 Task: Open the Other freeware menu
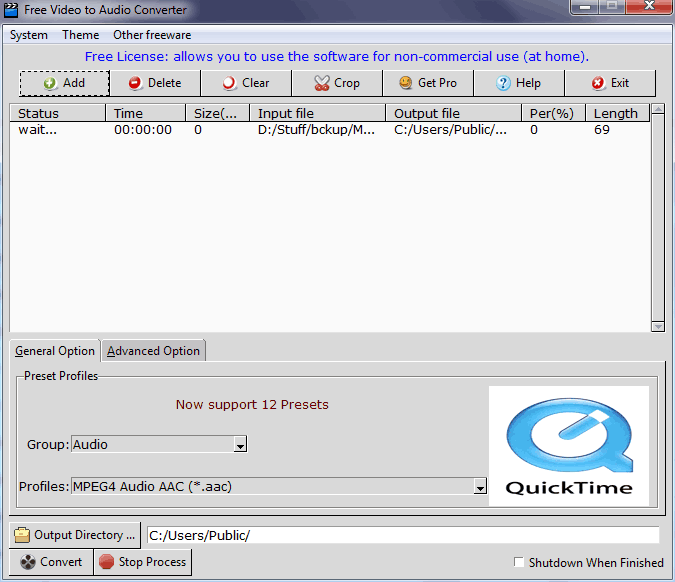point(152,35)
